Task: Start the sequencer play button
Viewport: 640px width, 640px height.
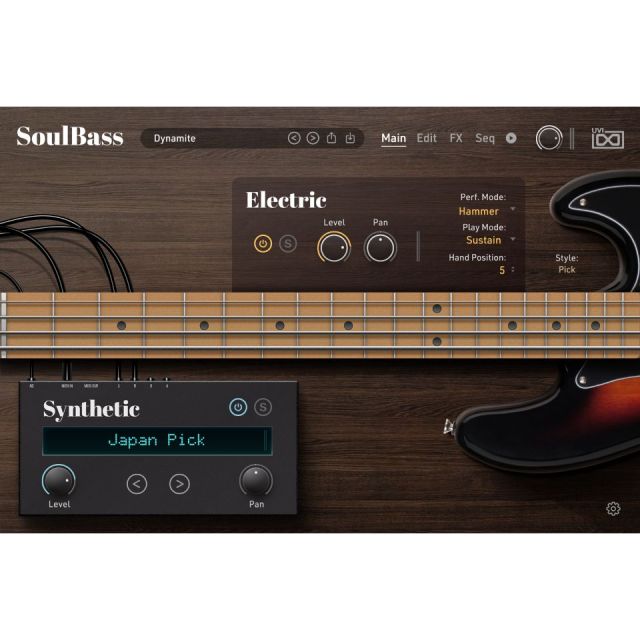Action: (x=511, y=138)
